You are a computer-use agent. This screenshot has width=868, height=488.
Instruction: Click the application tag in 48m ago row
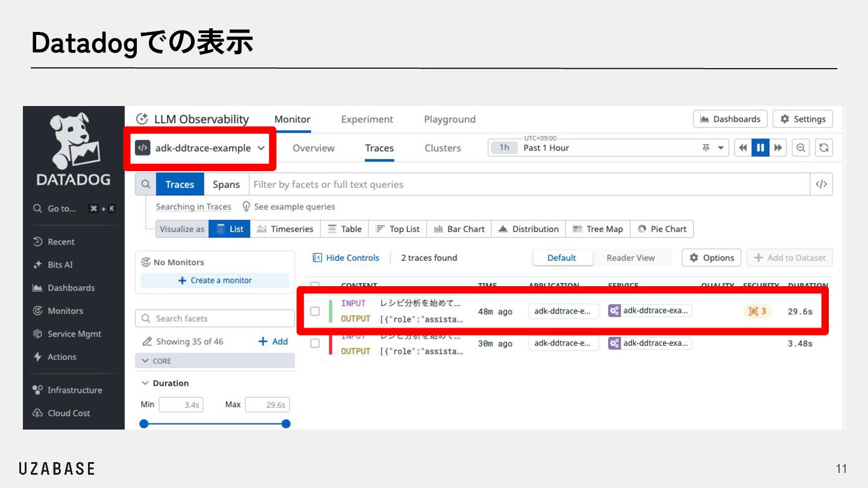pyautogui.click(x=564, y=311)
